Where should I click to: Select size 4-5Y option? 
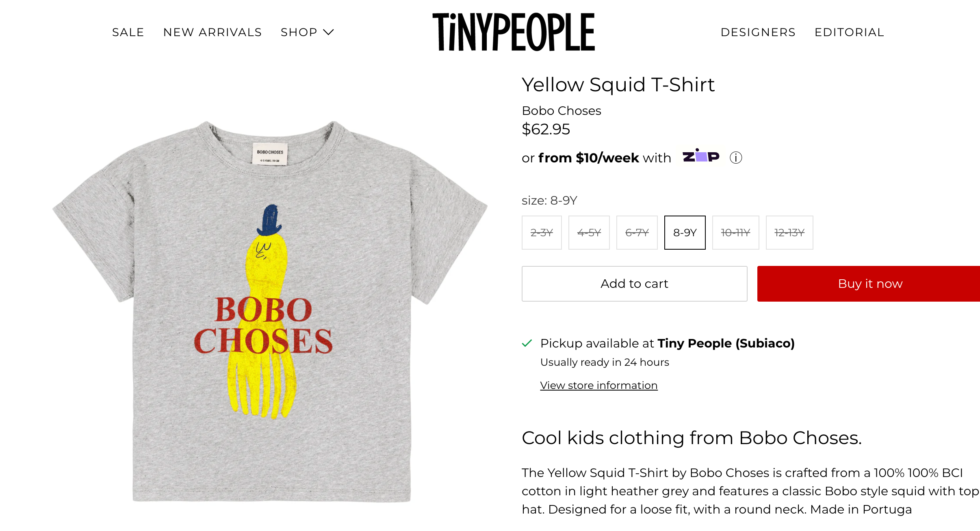(589, 233)
